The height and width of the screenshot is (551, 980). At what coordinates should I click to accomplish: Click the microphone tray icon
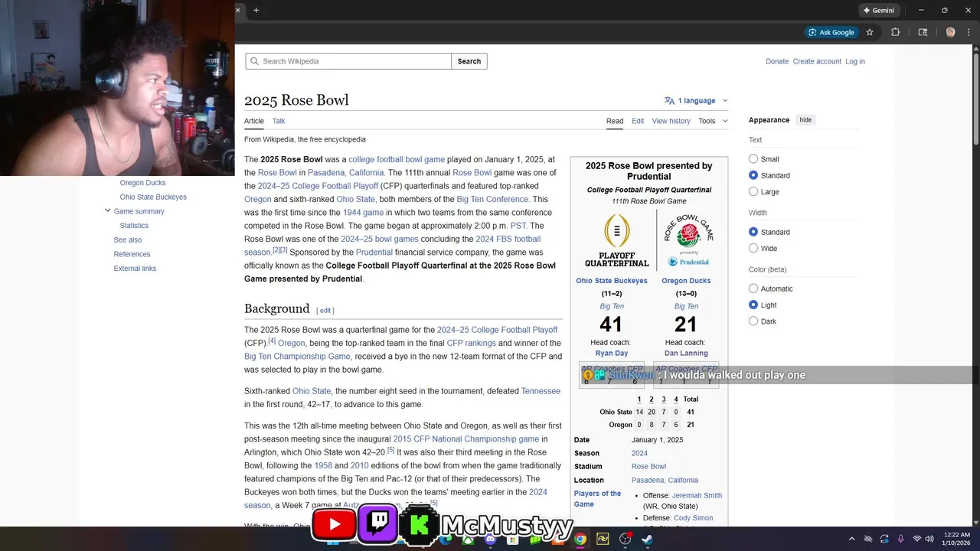point(900,540)
